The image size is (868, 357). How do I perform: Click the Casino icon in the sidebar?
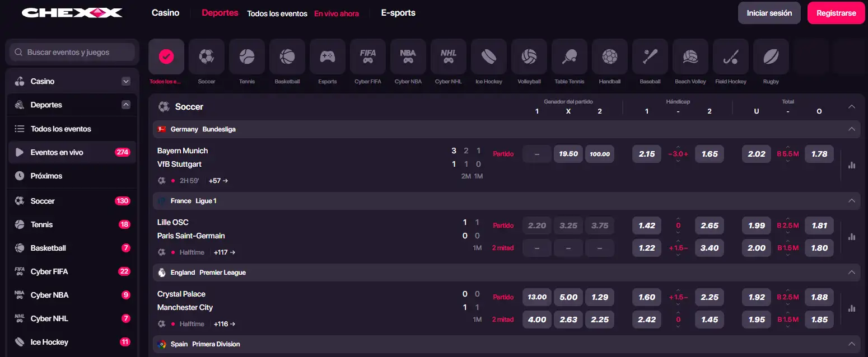coord(20,81)
